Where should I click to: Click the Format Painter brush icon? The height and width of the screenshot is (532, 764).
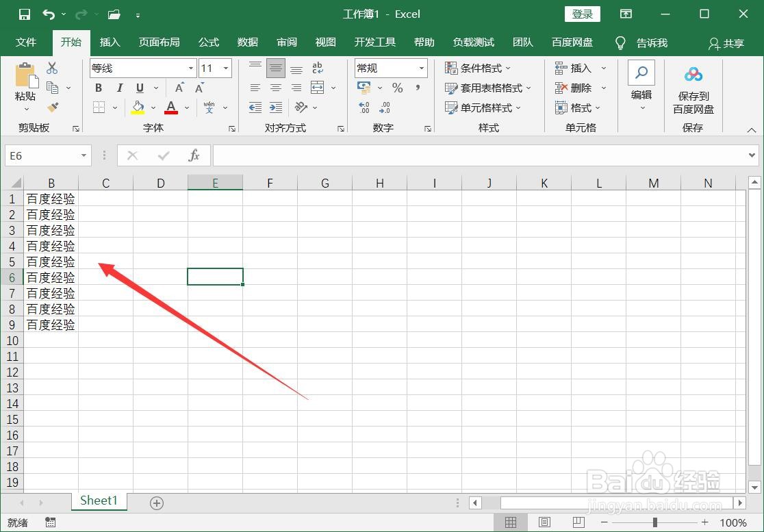click(53, 107)
